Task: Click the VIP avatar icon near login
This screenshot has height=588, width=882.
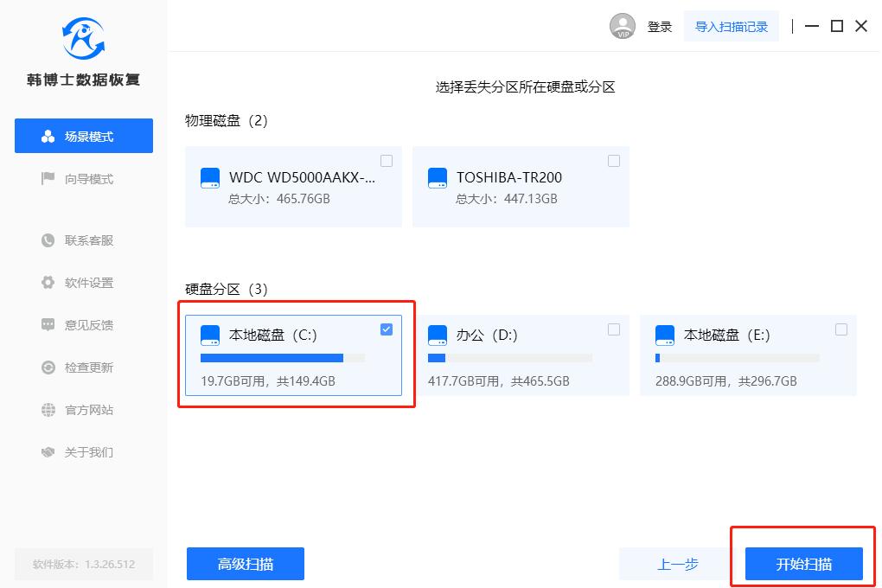Action: point(622,25)
